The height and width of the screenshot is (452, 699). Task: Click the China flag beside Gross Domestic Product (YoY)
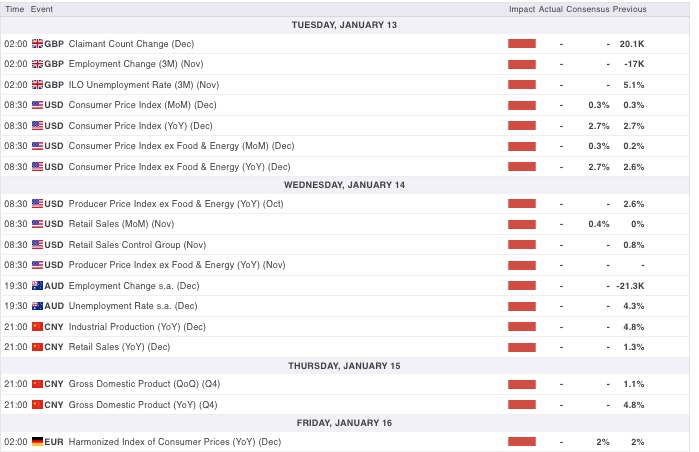(x=37, y=405)
